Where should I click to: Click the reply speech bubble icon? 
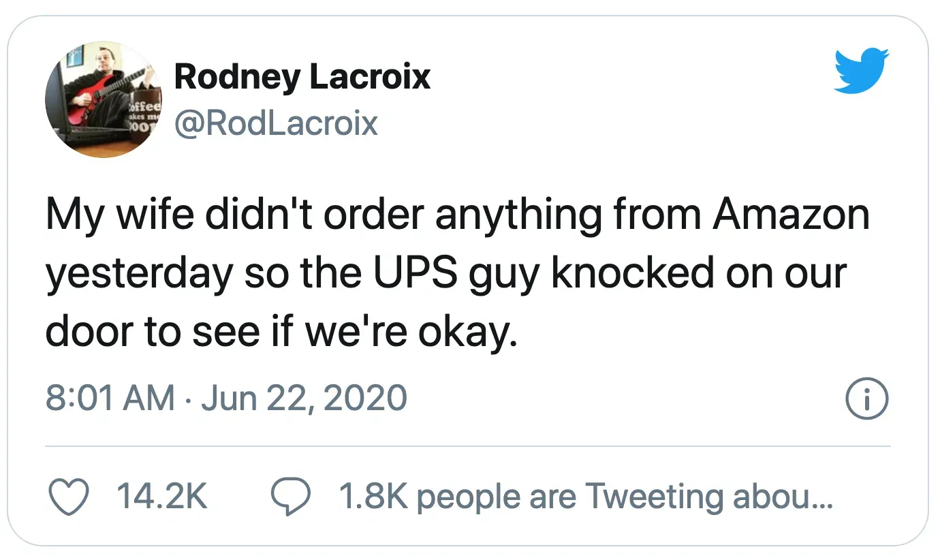pos(292,497)
